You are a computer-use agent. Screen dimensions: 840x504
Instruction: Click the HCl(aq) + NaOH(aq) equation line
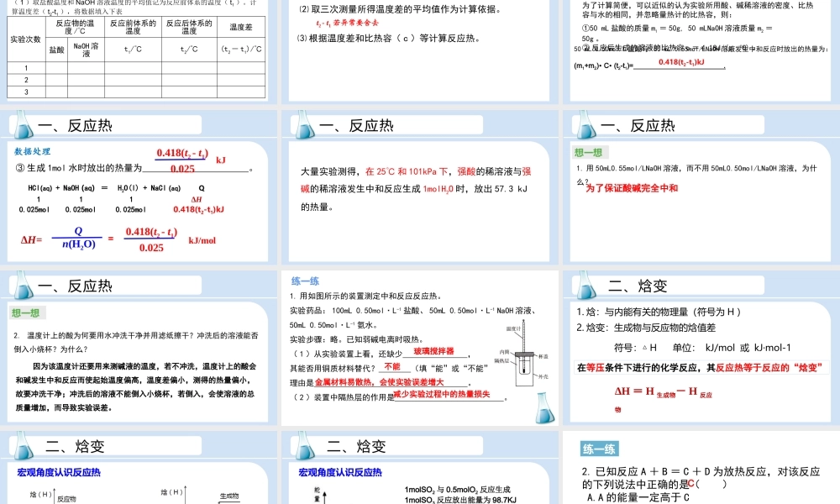point(116,188)
